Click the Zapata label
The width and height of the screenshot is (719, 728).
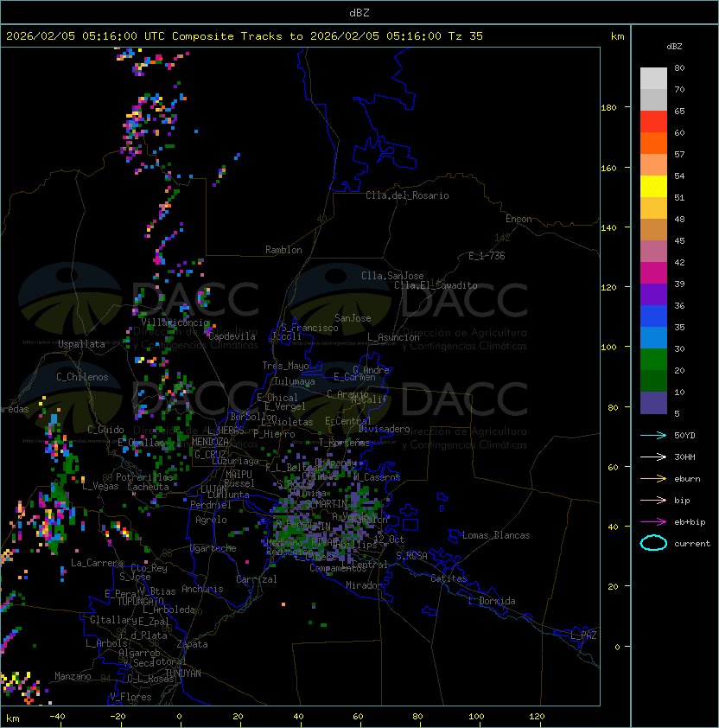click(192, 644)
